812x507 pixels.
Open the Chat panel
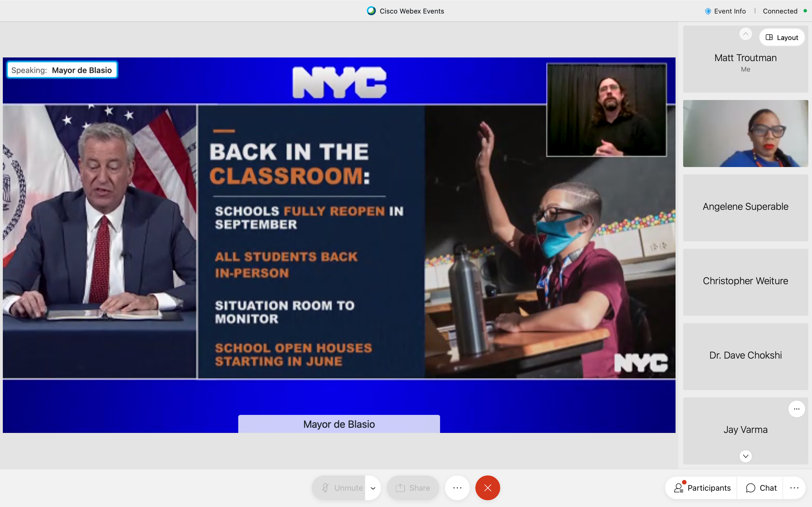(761, 488)
